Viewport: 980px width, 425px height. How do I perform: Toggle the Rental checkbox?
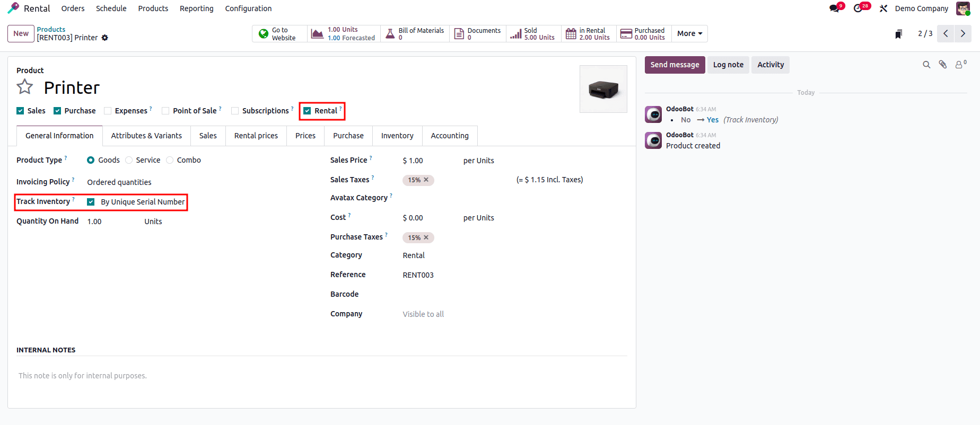(x=307, y=111)
